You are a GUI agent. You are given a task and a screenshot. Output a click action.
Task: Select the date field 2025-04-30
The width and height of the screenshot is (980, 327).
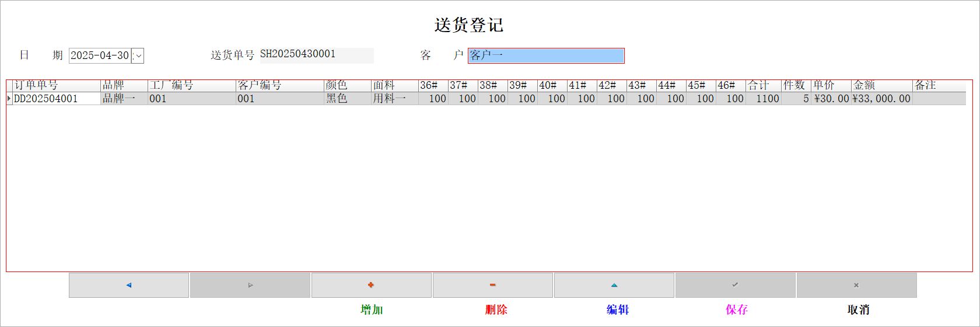coord(100,55)
